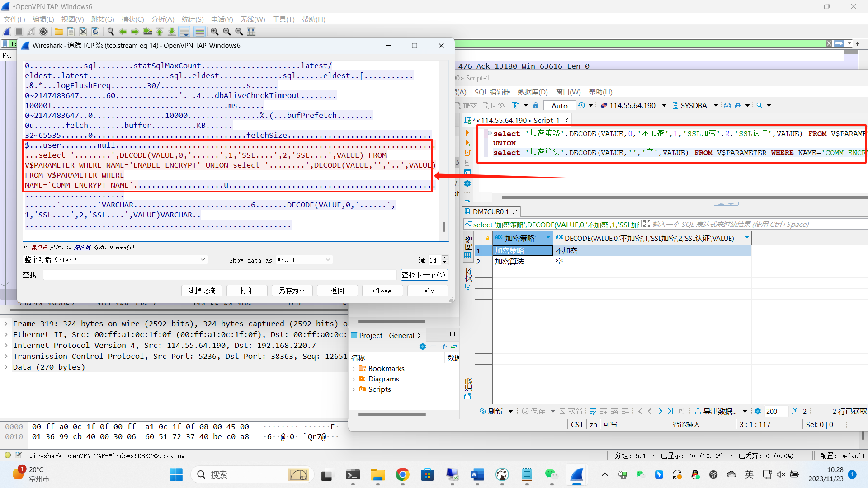Open Wireshark capture options gear icon

click(x=43, y=32)
